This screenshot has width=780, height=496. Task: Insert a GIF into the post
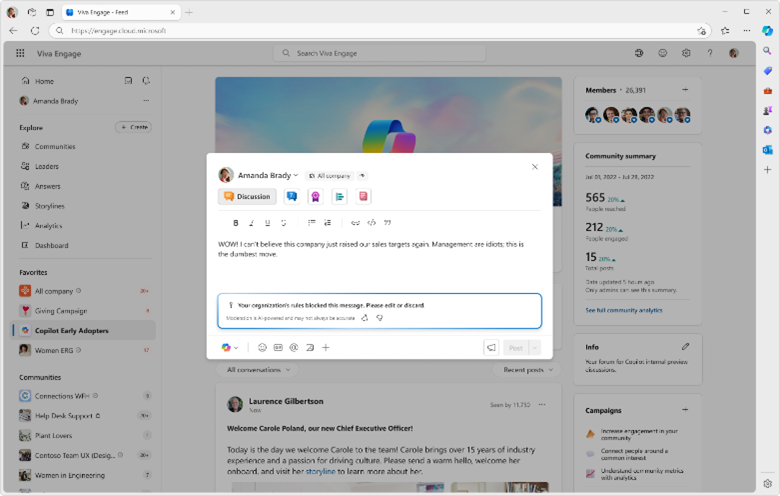(x=278, y=348)
